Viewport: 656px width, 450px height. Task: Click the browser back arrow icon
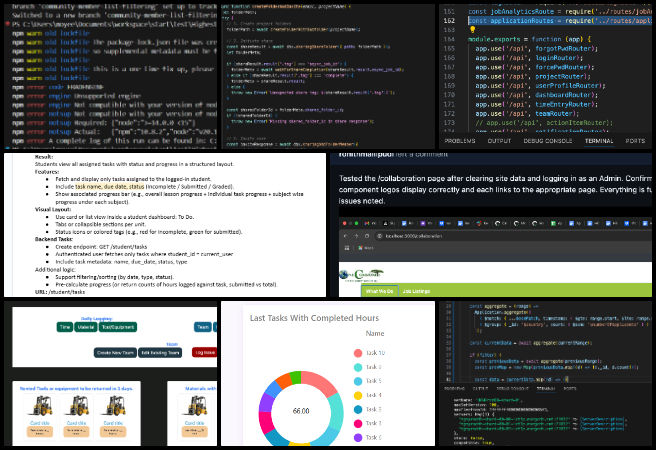346,236
